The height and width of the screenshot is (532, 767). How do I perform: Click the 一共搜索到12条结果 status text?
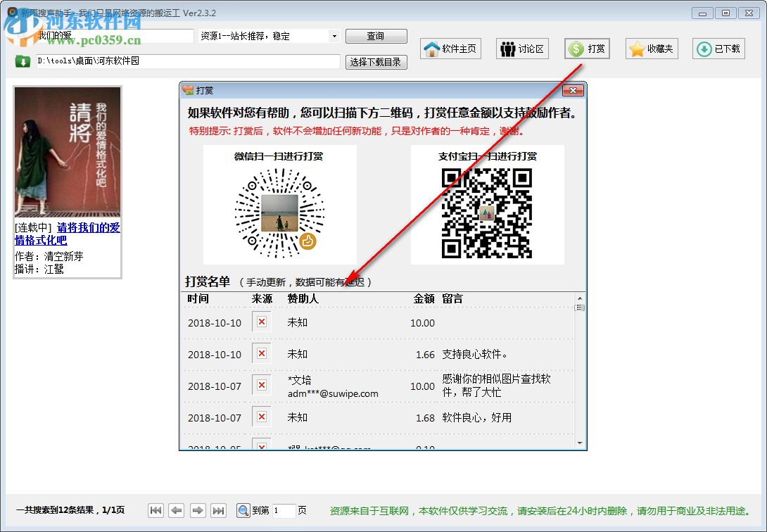coord(70,510)
